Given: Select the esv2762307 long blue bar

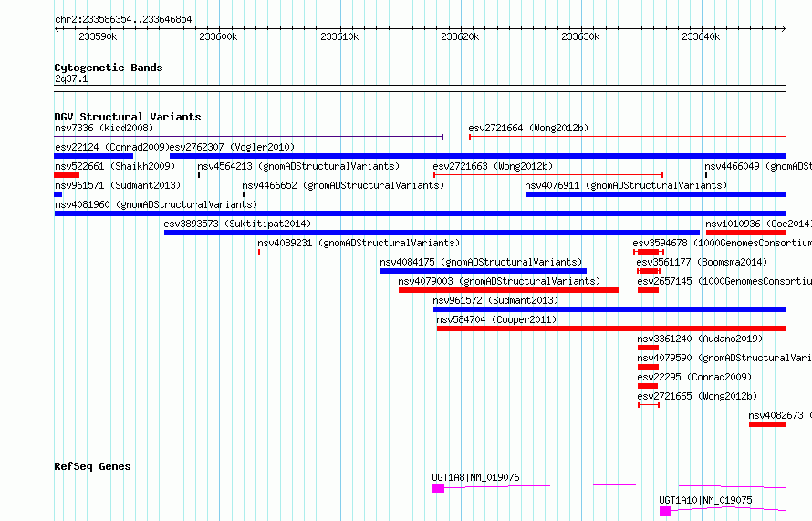Looking at the screenshot, I should 478,156.
